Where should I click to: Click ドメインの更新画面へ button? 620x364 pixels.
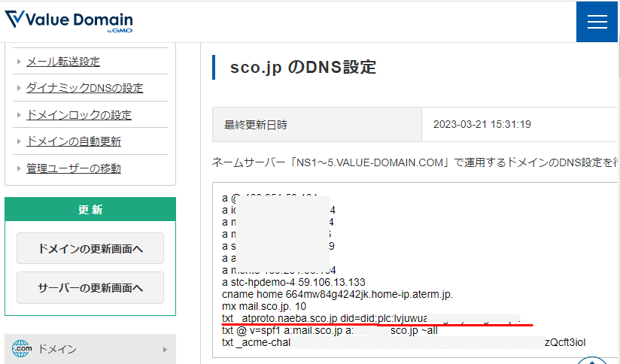(x=90, y=248)
